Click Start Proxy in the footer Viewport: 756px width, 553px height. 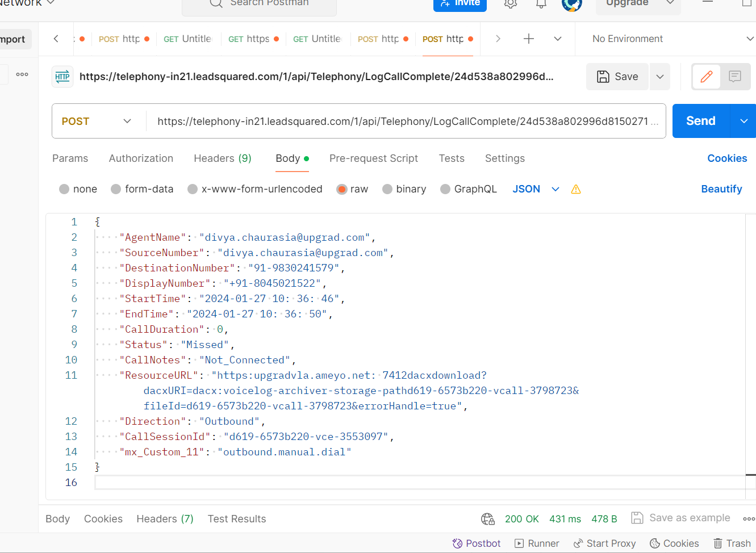coord(604,543)
